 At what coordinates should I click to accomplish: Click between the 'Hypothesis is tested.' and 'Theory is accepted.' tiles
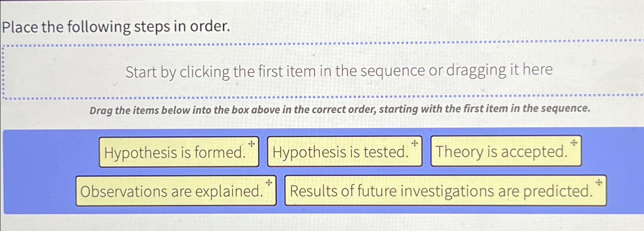tap(426, 152)
